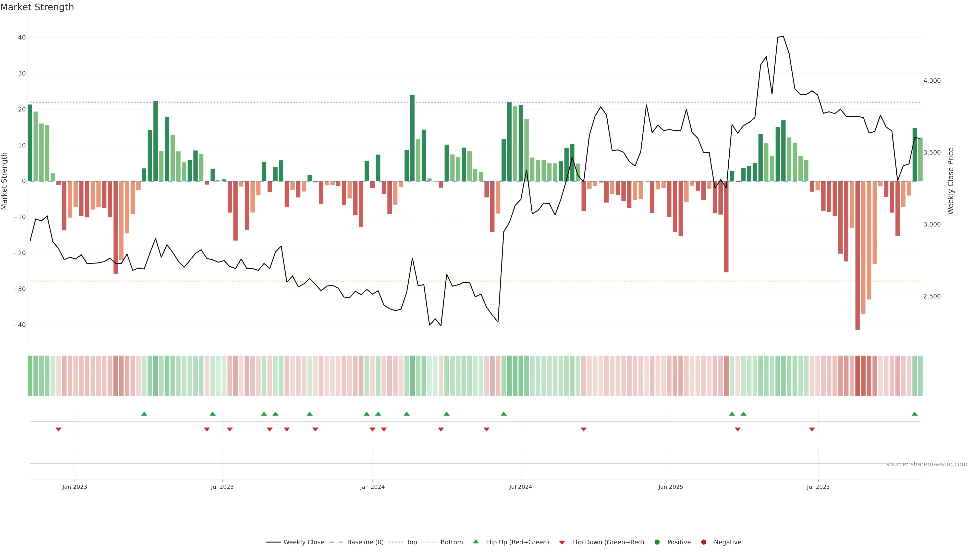Click Flip Down red triangle legend icon

562,543
